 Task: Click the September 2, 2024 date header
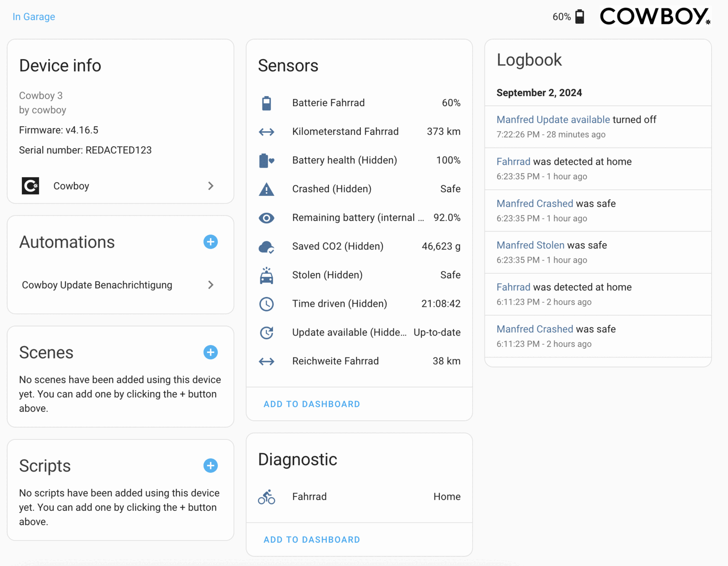(539, 93)
